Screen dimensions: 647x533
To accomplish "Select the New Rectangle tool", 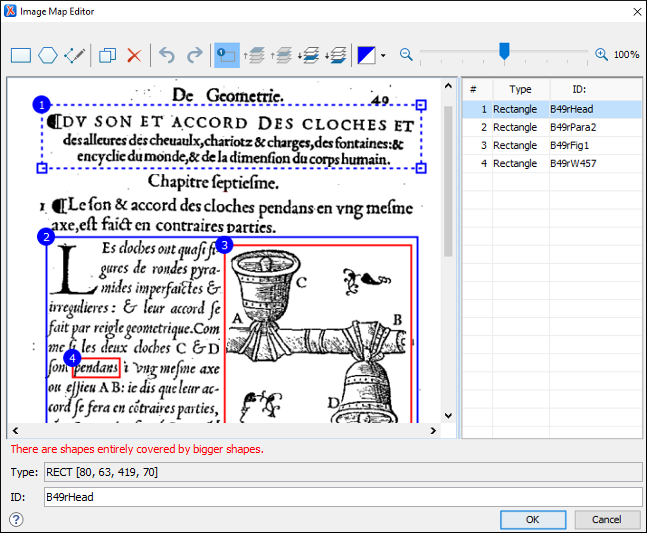I will click(20, 56).
